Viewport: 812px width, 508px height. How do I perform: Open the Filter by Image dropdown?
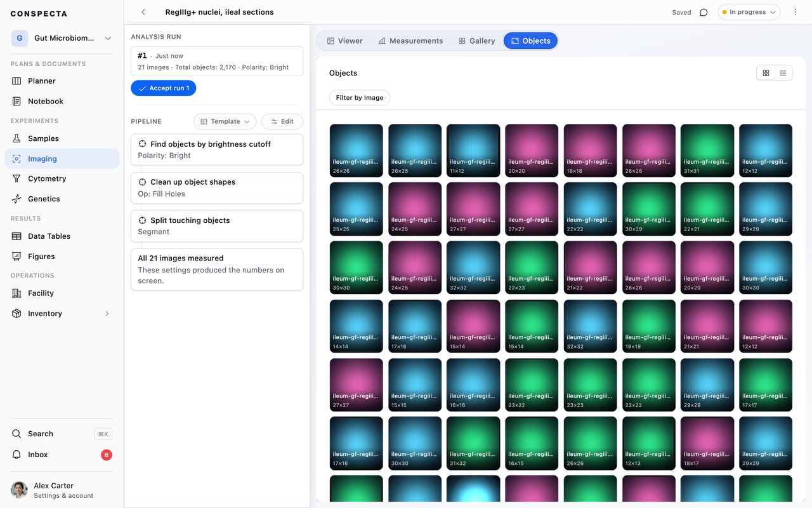(359, 98)
